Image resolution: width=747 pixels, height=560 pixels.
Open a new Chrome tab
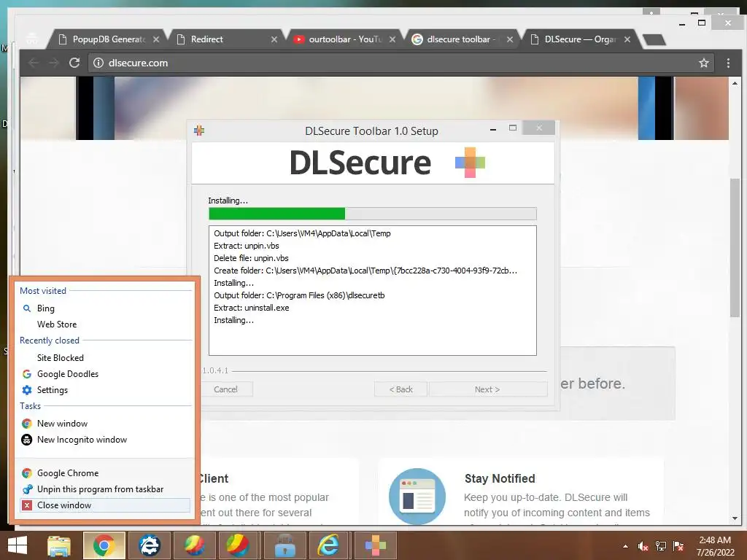coord(654,40)
